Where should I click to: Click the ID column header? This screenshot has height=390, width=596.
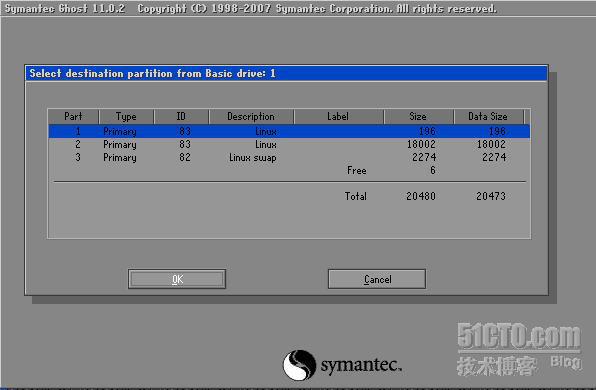coord(181,116)
